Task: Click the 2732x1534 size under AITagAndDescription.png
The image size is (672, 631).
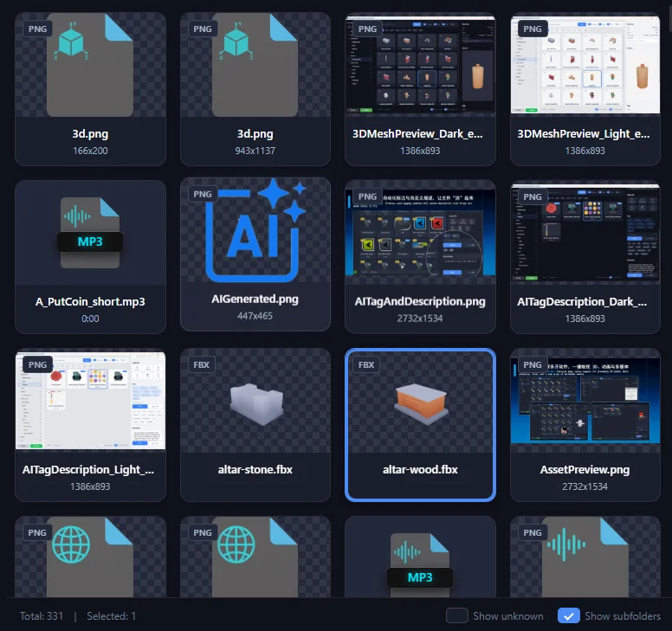Action: click(420, 319)
